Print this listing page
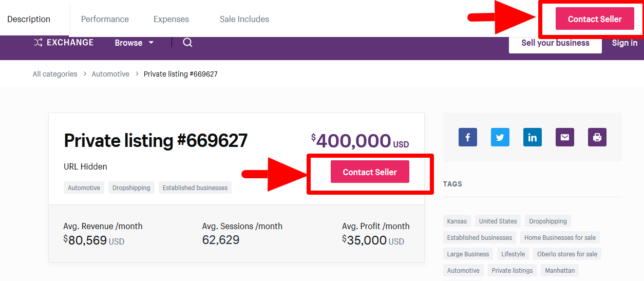Image resolution: width=644 pixels, height=281 pixels. [x=597, y=137]
